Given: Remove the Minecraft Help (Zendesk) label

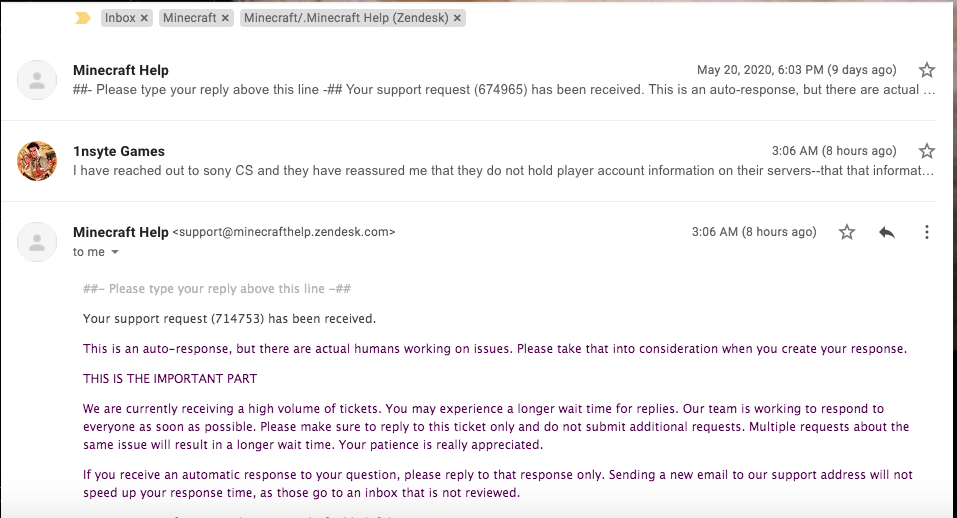Looking at the screenshot, I should (x=457, y=18).
